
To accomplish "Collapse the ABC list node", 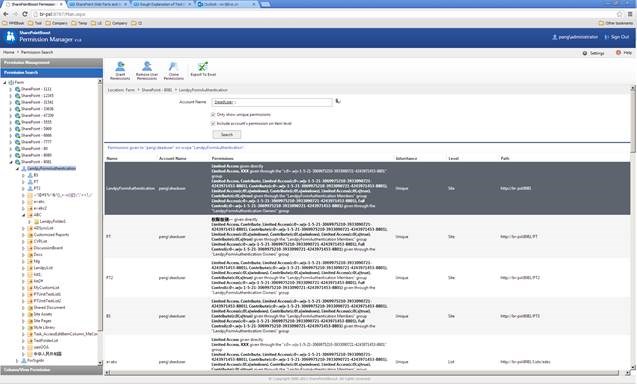I will pos(24,215).
